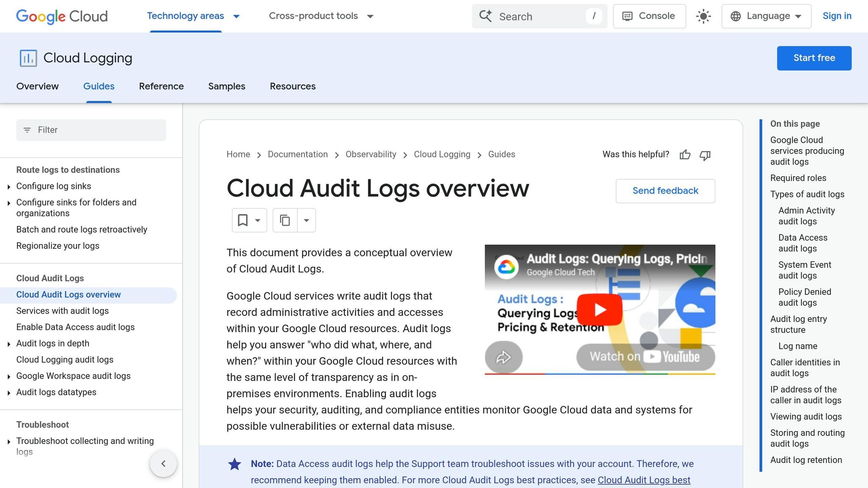Click the search sparkle magnifier icon
The image size is (868, 488).
(x=486, y=16)
